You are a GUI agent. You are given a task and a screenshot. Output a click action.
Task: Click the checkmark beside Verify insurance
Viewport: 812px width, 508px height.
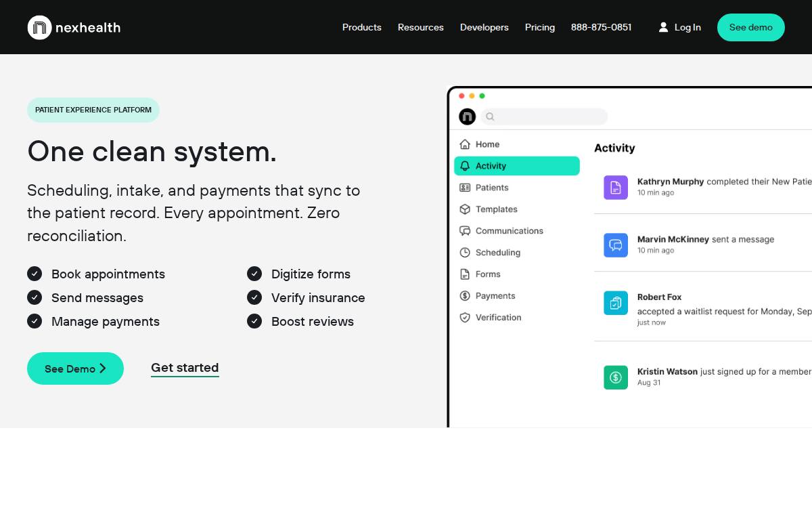click(254, 297)
